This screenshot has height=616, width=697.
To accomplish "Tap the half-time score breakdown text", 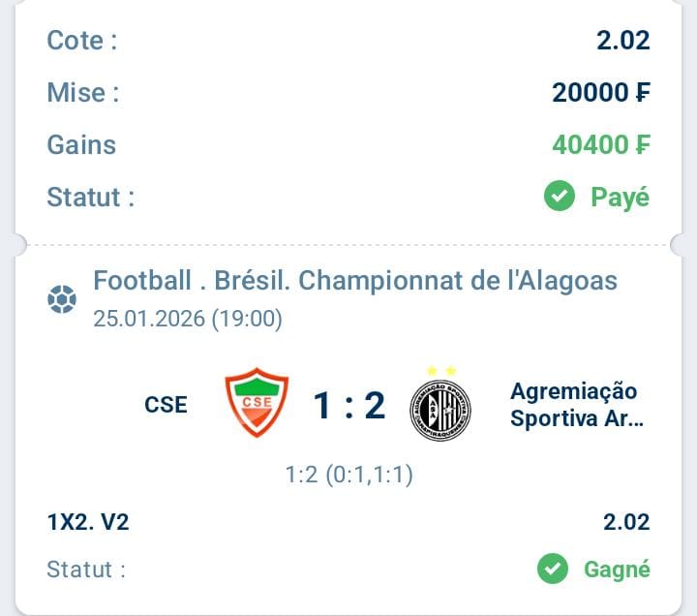I will pyautogui.click(x=349, y=476).
